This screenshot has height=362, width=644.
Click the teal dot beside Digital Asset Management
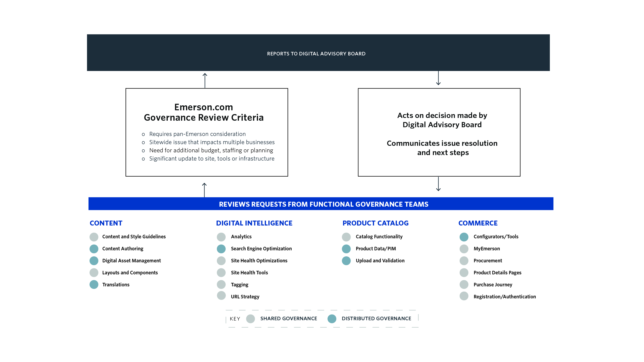[x=94, y=261]
